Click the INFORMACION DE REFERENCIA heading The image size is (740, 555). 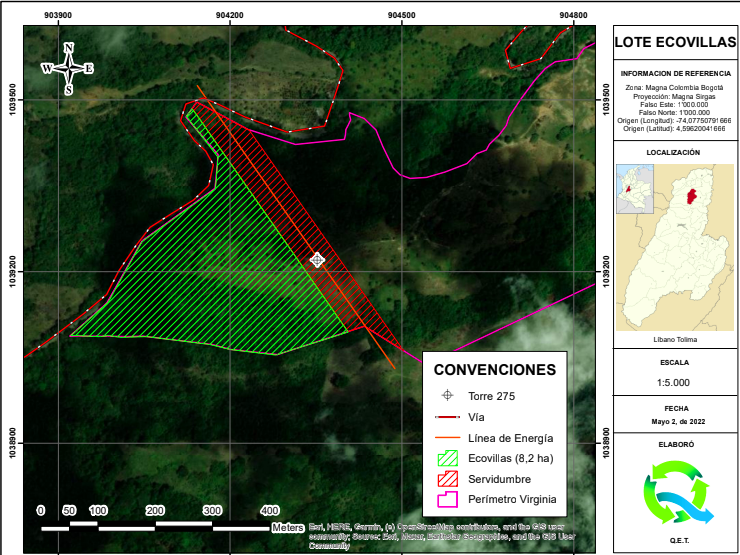pos(675,74)
